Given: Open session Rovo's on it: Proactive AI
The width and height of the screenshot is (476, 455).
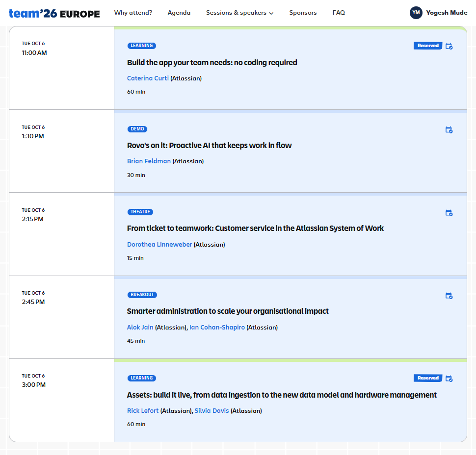Looking at the screenshot, I should click(209, 146).
